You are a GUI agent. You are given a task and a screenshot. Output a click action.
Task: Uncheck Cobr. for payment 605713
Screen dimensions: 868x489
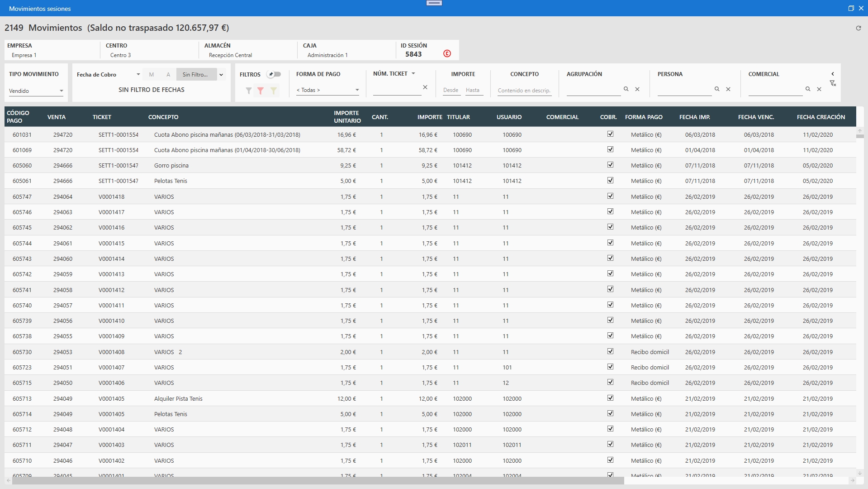610,398
